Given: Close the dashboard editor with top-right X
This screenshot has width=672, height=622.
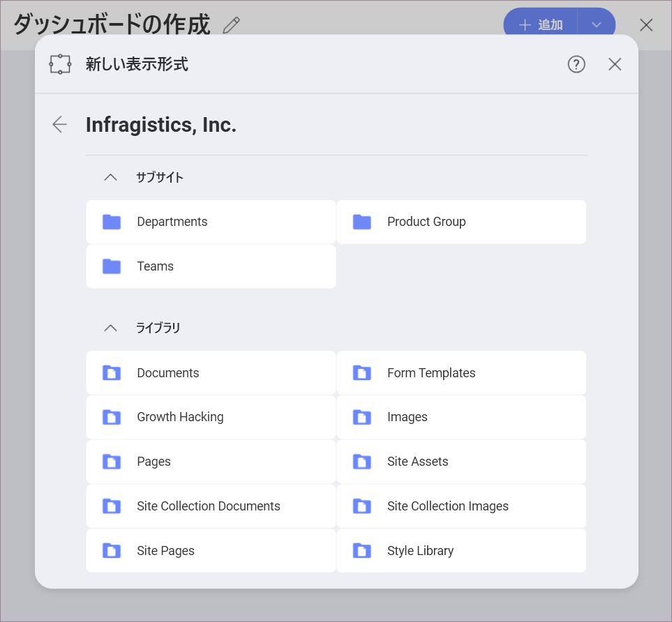Looking at the screenshot, I should (x=646, y=25).
